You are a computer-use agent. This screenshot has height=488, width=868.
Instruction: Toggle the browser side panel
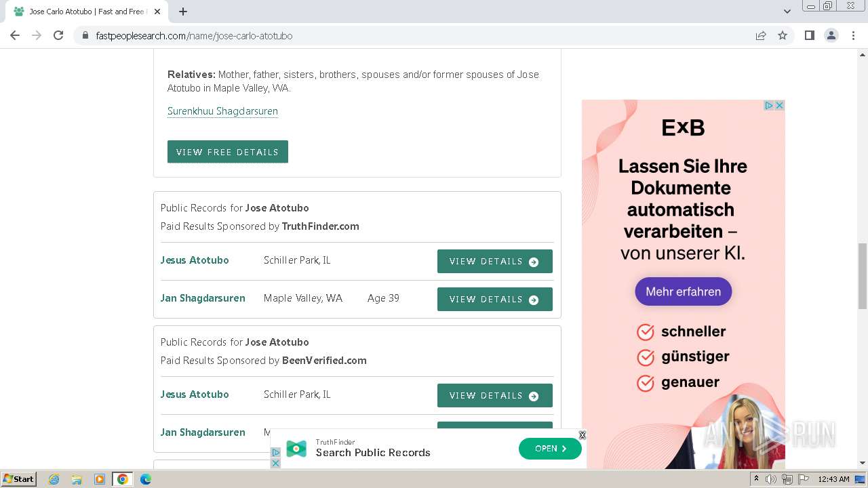point(809,35)
